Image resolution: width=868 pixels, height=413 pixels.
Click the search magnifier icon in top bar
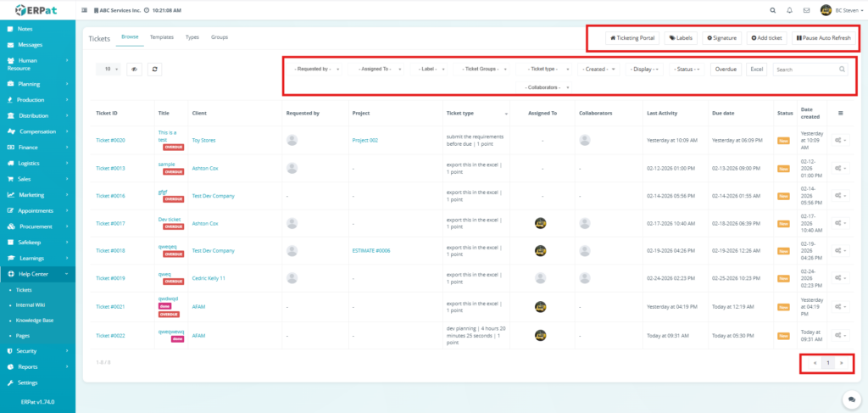pyautogui.click(x=772, y=10)
